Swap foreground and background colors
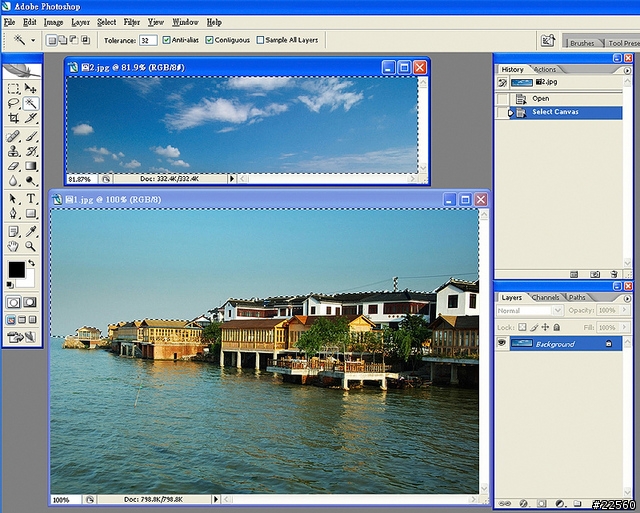 coord(31,263)
